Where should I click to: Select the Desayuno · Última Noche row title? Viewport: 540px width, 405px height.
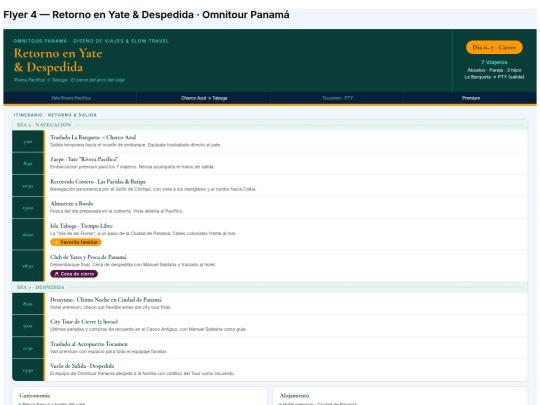[106, 300]
